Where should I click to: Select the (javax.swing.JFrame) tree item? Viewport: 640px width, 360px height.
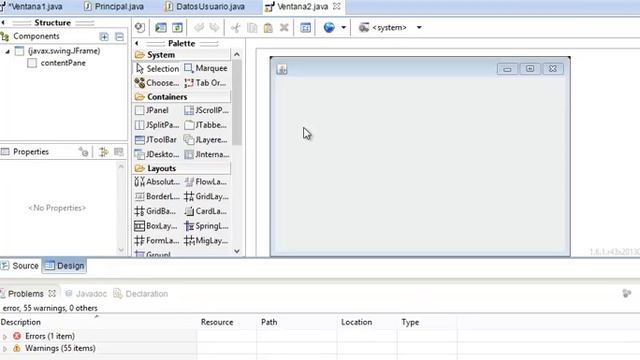[64, 51]
